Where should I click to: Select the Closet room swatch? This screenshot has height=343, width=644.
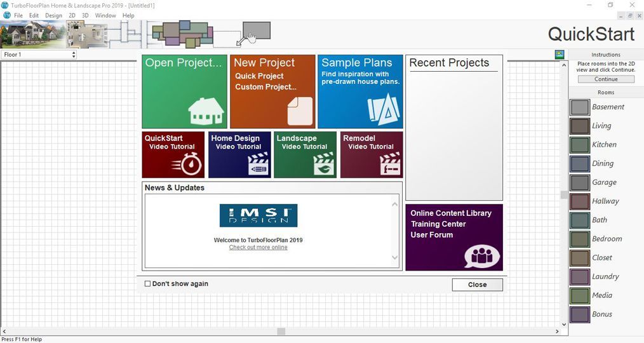579,258
